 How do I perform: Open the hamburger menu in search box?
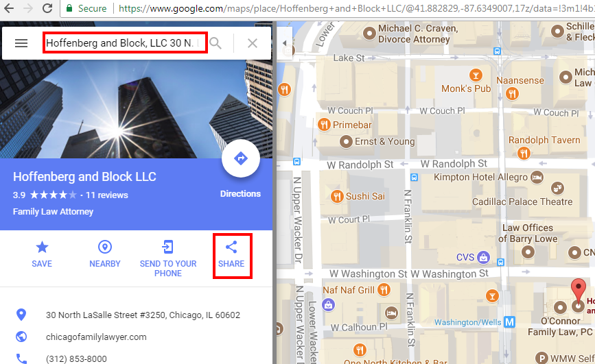(x=21, y=43)
